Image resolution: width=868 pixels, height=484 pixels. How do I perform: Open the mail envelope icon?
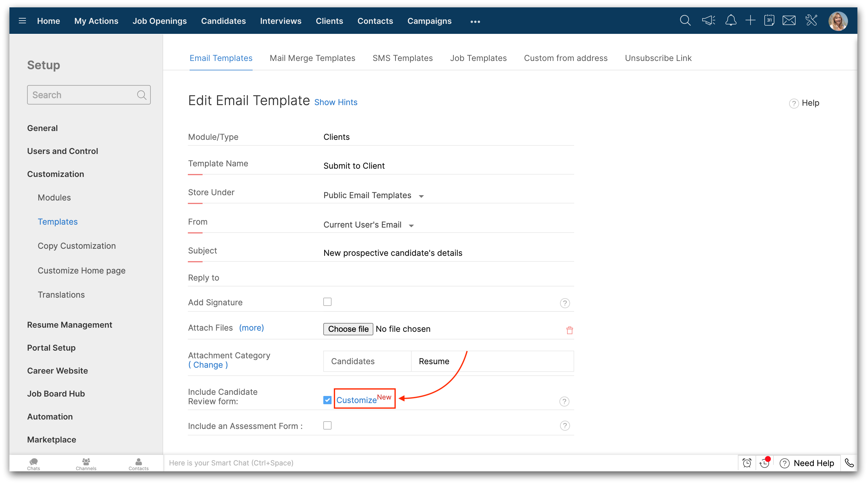tap(789, 21)
